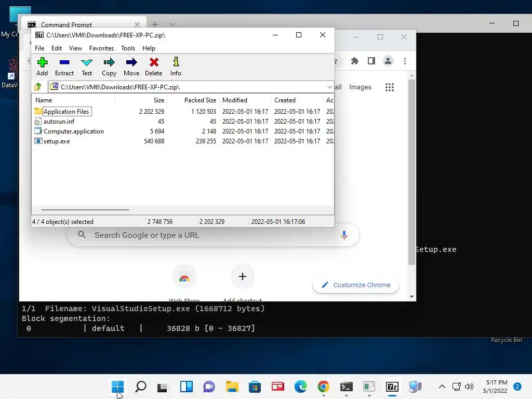532x399 pixels.
Task: Open the Google apps grid icon
Action: [x=390, y=87]
